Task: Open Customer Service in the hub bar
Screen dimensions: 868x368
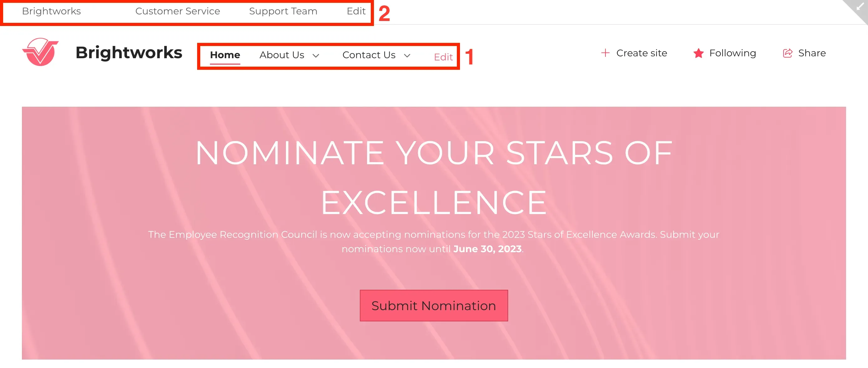Action: (178, 11)
